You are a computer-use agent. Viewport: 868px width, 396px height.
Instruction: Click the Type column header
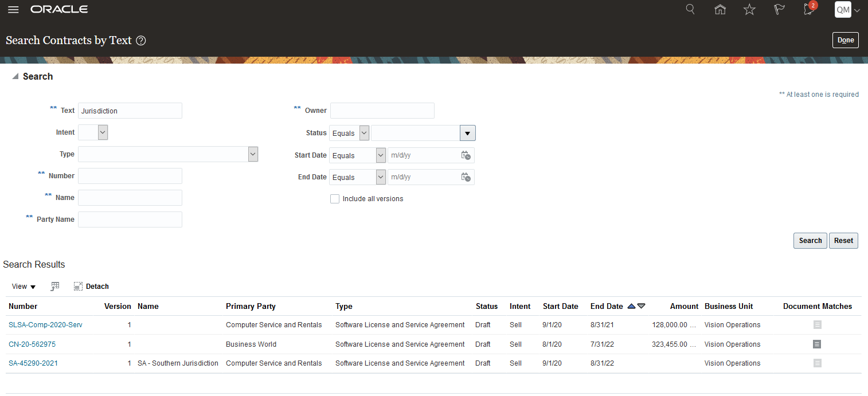pos(344,306)
